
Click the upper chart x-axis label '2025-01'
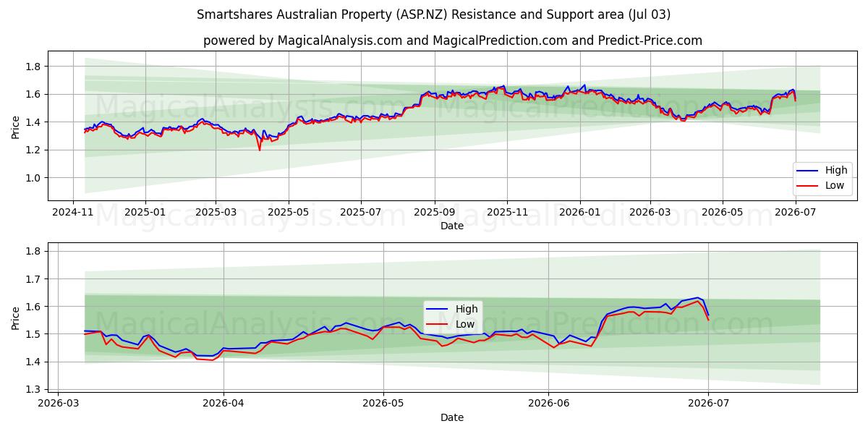pos(145,212)
